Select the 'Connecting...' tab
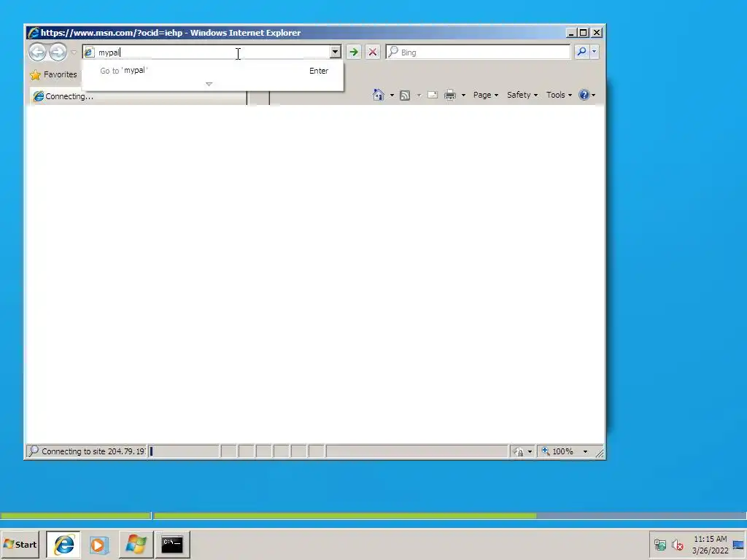This screenshot has height=560, width=747. click(138, 96)
